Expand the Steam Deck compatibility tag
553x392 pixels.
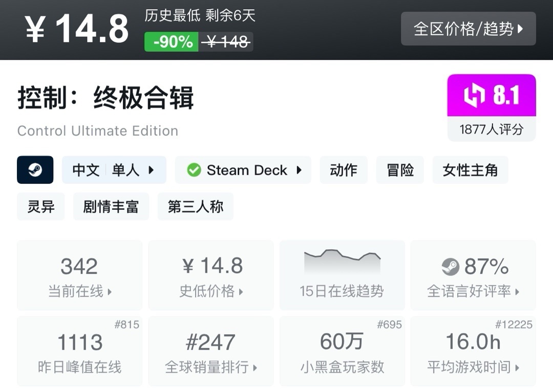coord(243,170)
